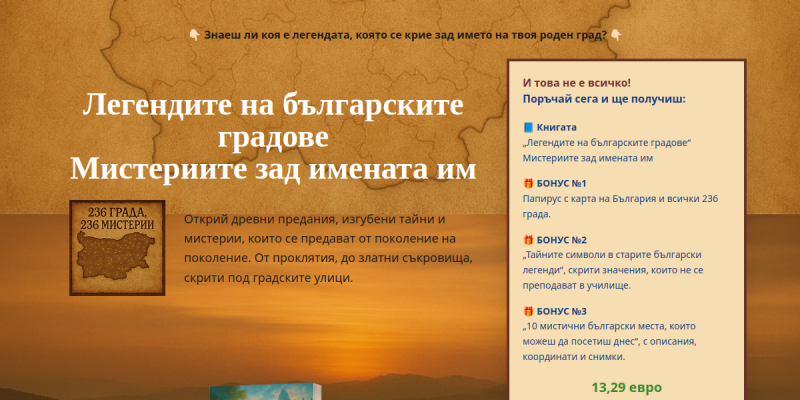The width and height of the screenshot is (800, 400).
Task: Click 'Поръчай сега и ще получиш:' text
Action: [x=604, y=99]
